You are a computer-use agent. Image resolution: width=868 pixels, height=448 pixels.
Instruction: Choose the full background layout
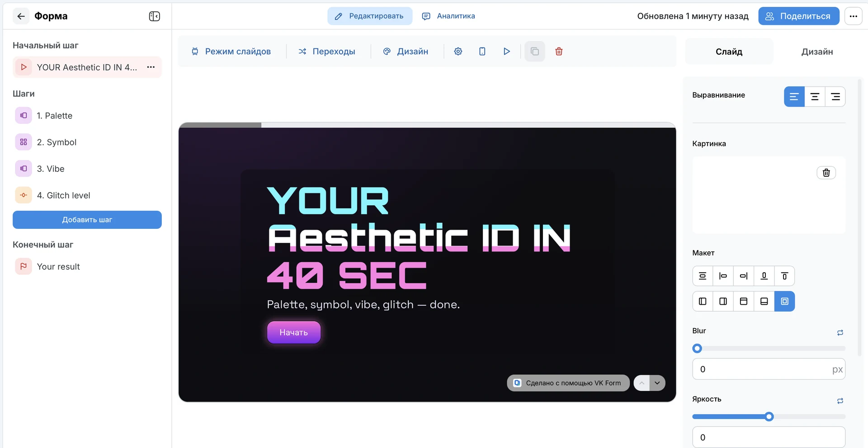pos(785,301)
